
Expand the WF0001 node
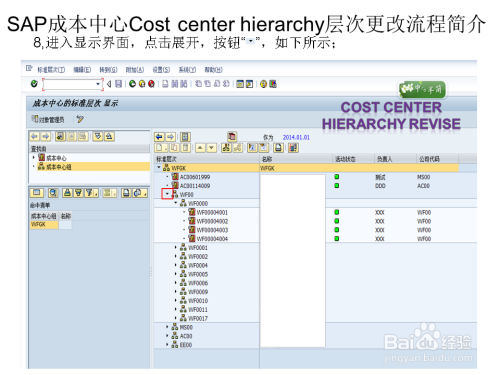click(x=176, y=247)
